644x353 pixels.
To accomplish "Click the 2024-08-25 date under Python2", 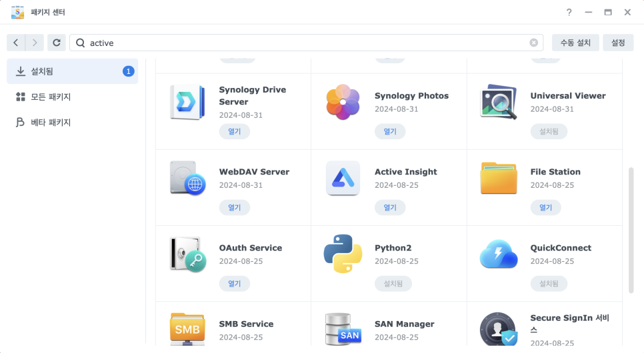I will click(x=397, y=261).
